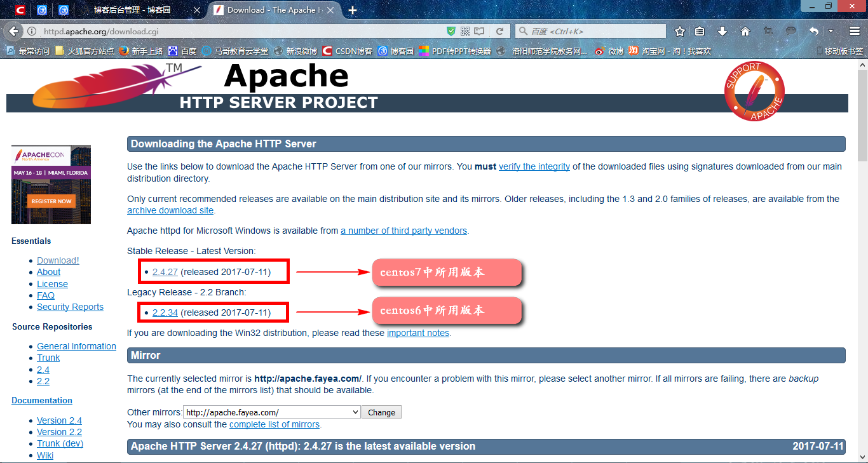Open the Download! sidebar link
This screenshot has width=868, height=463.
[58, 260]
